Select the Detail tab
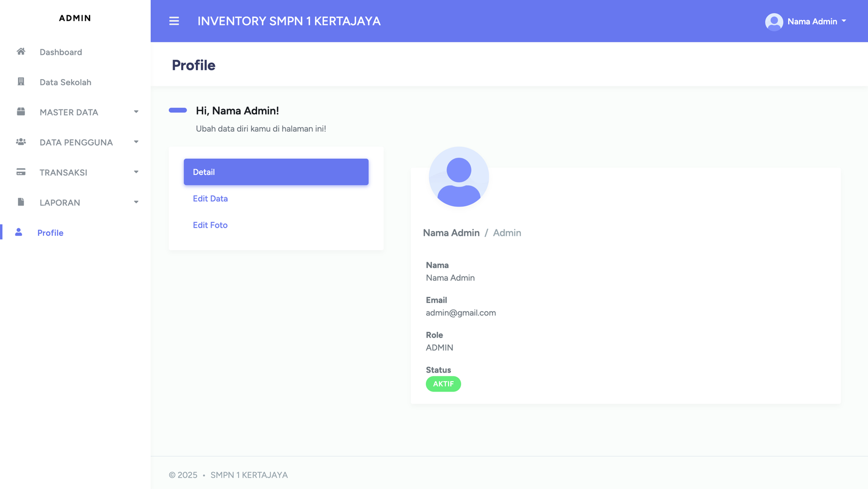Screen dimensions: 868x489 click(276, 172)
